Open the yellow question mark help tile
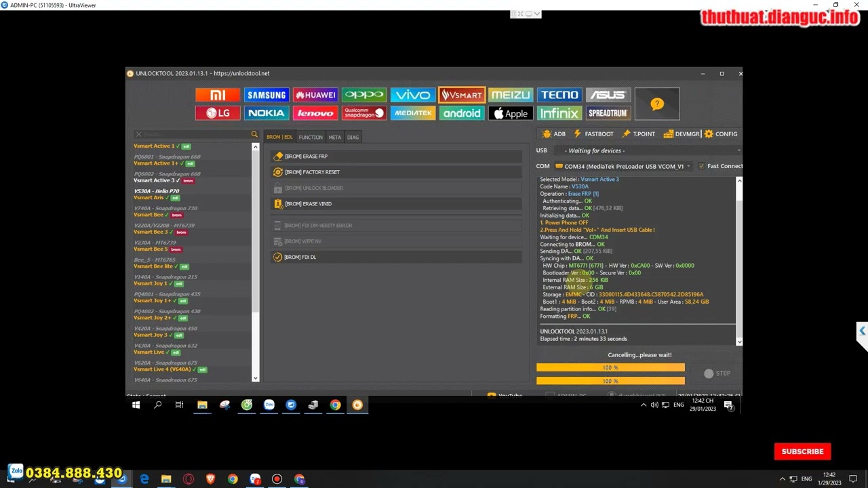 coord(656,104)
